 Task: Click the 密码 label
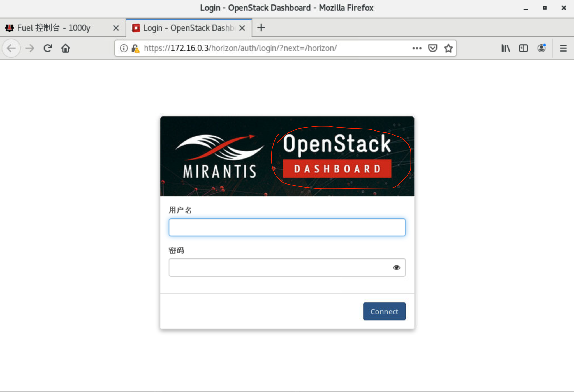(176, 250)
